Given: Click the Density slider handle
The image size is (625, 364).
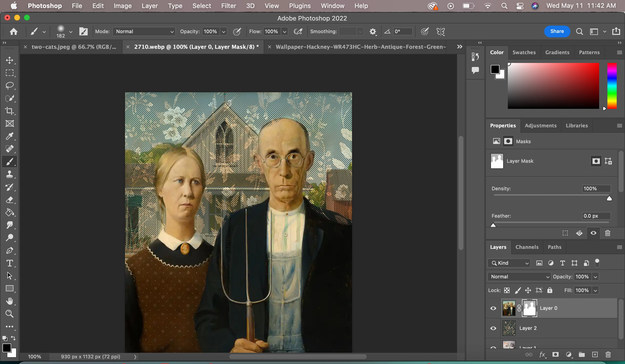Looking at the screenshot, I should click(x=609, y=199).
